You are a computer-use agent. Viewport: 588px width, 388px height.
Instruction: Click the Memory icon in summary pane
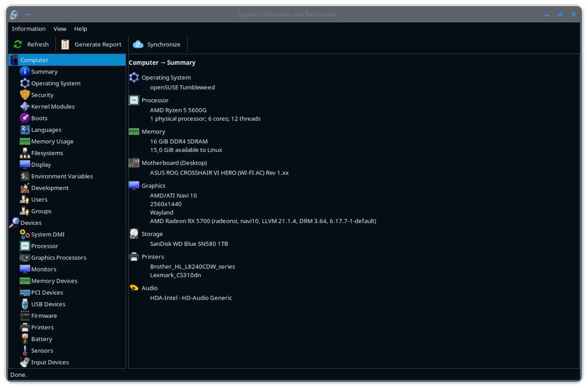click(x=134, y=131)
